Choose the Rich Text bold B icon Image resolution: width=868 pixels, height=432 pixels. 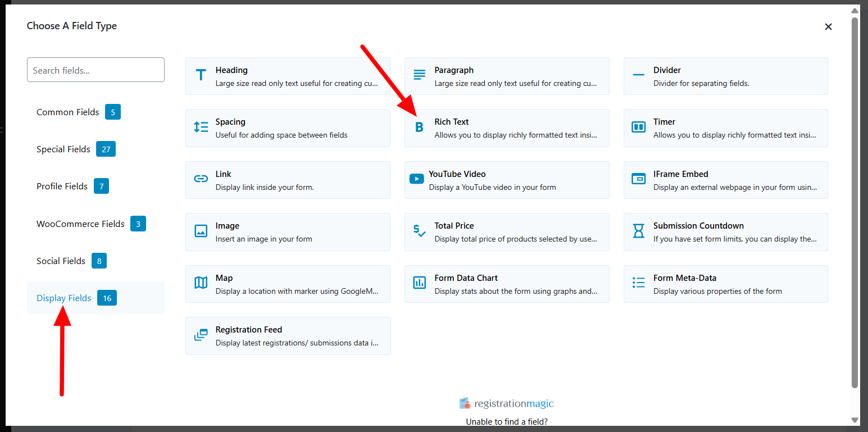point(419,128)
